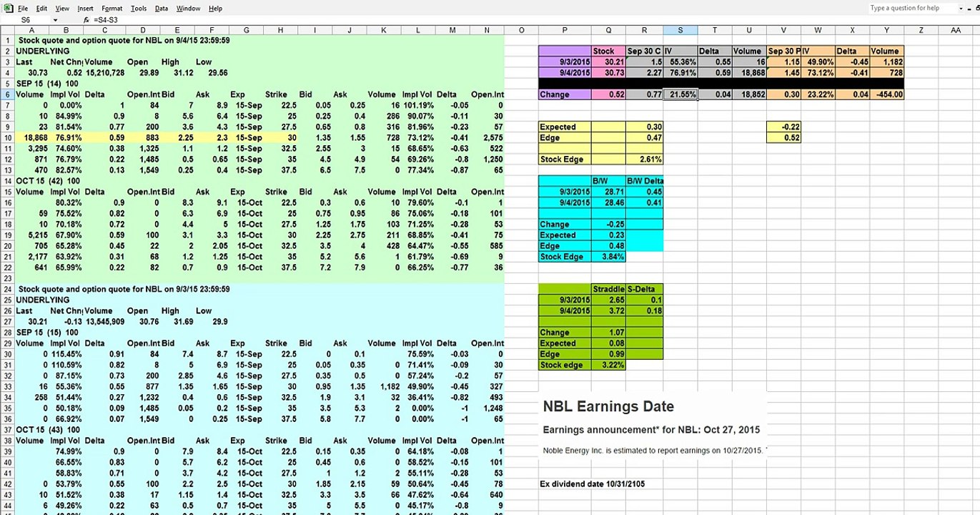The height and width of the screenshot is (515, 980).
Task: Open the File menu
Action: point(23,9)
